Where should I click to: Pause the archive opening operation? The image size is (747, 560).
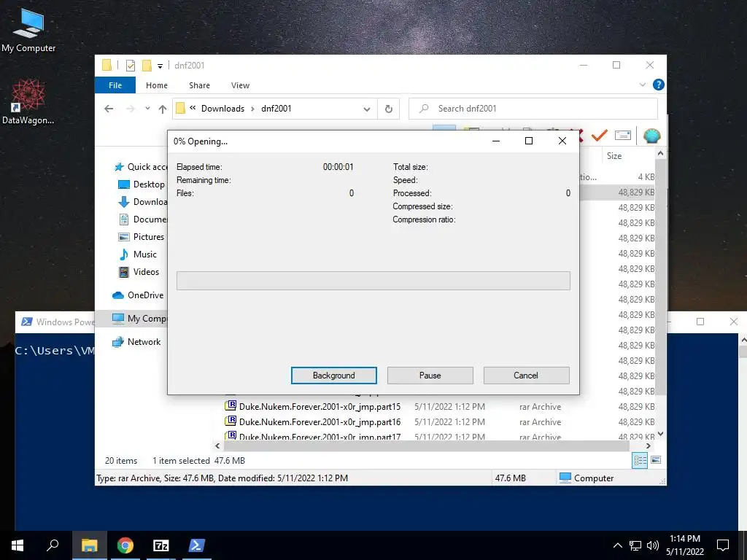click(430, 376)
